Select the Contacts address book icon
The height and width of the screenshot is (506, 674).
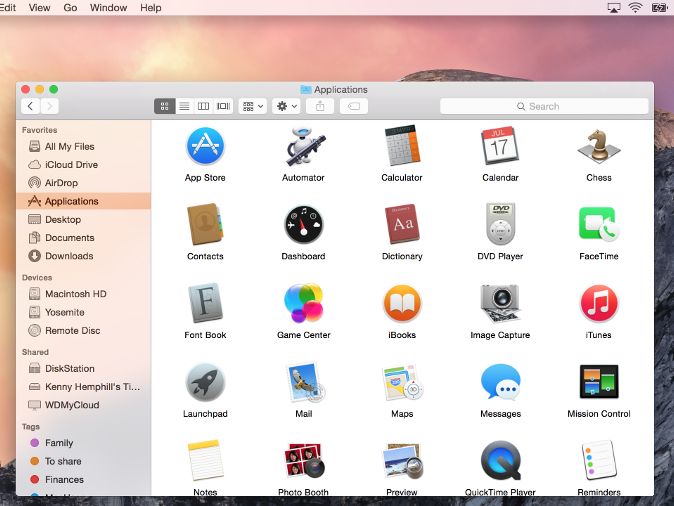pos(205,224)
